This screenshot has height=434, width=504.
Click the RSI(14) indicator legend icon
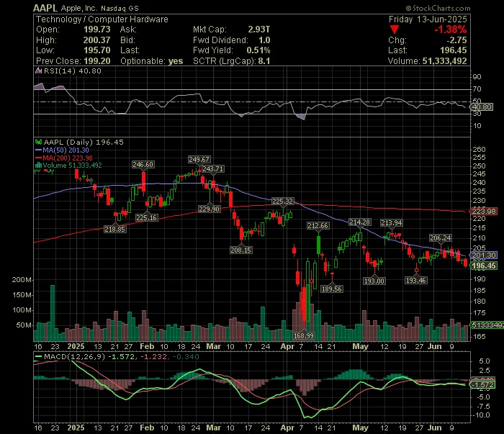pos(38,71)
